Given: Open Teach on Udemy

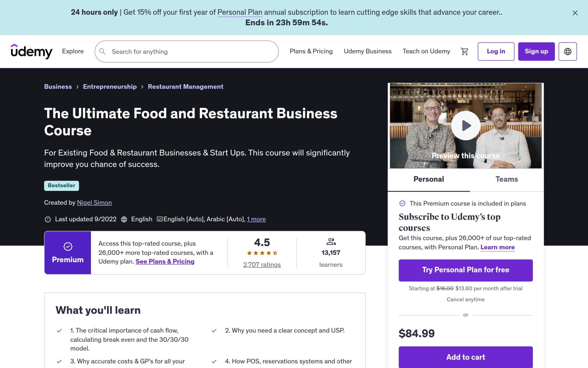Looking at the screenshot, I should [x=426, y=51].
